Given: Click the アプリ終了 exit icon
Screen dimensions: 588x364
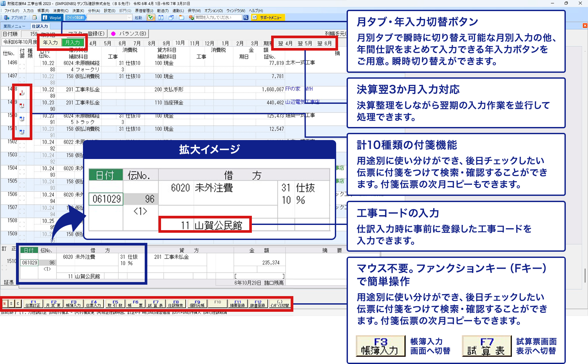Looking at the screenshot, I should (7, 18).
